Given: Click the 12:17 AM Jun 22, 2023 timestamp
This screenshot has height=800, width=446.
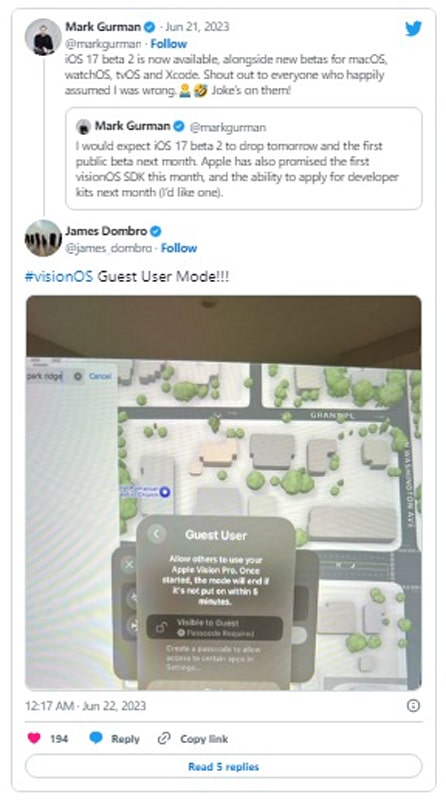Looking at the screenshot, I should 85,706.
